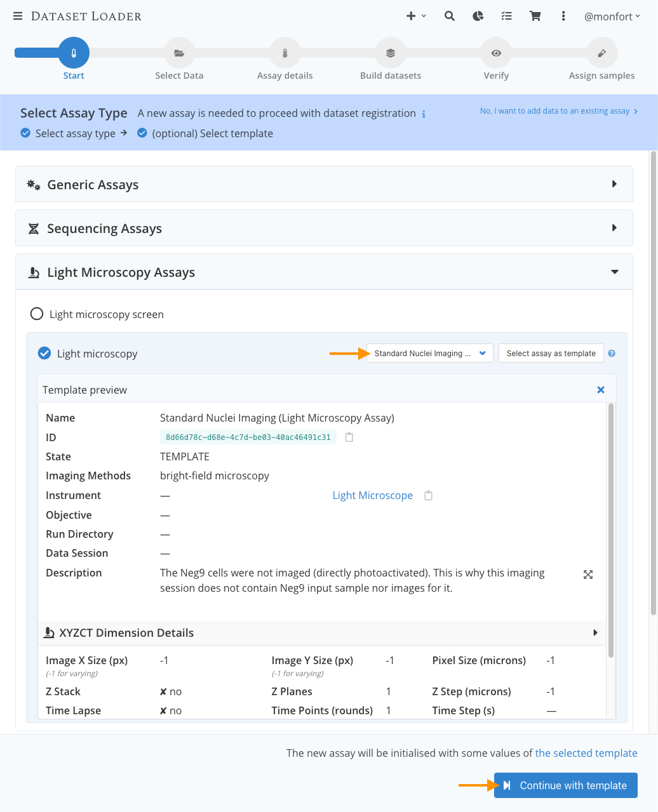Viewport: 658px width, 812px height.
Task: Toggle the Light microscopy selected option
Action: point(44,353)
